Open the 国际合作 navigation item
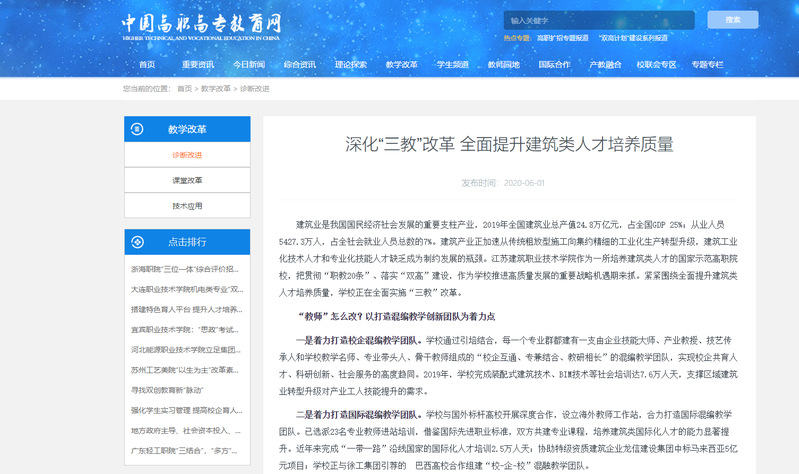This screenshot has height=474, width=799. coord(555,64)
